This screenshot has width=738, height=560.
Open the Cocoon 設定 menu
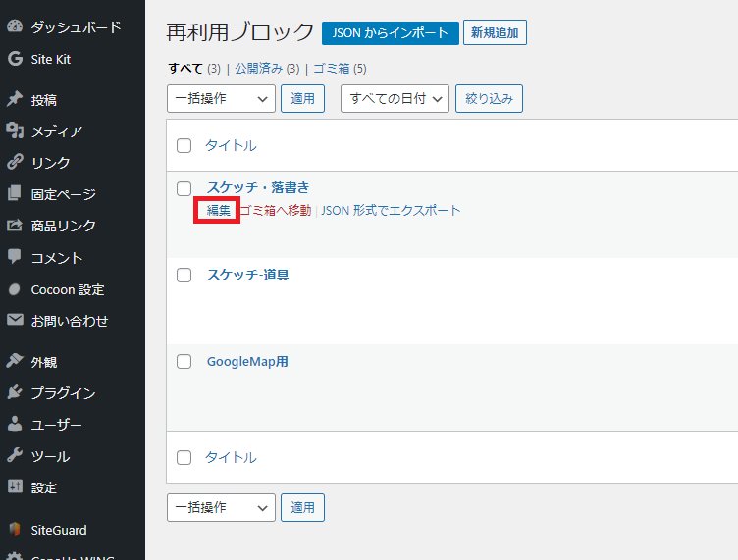pyautogui.click(x=68, y=289)
